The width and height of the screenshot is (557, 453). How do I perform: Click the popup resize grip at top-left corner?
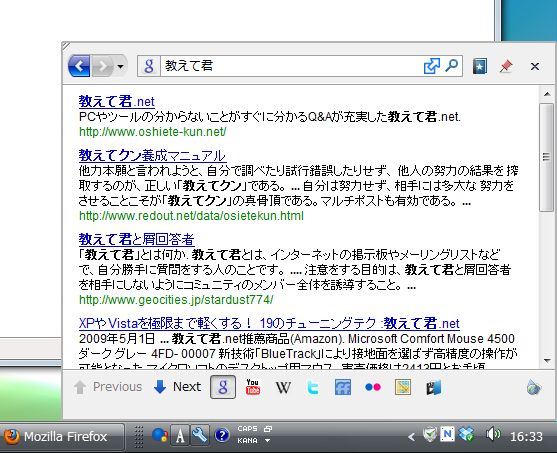[x=66, y=45]
